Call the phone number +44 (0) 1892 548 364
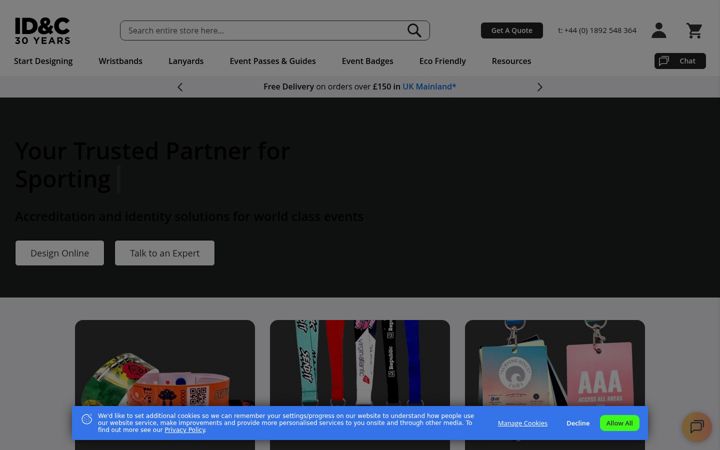The width and height of the screenshot is (720, 450). pos(597,30)
